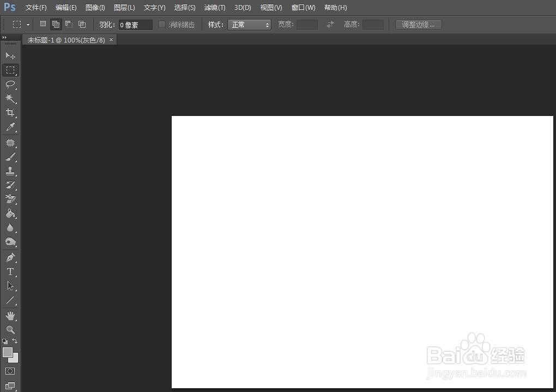Open the 图层(L) menu
The height and width of the screenshot is (392, 556).
(124, 8)
